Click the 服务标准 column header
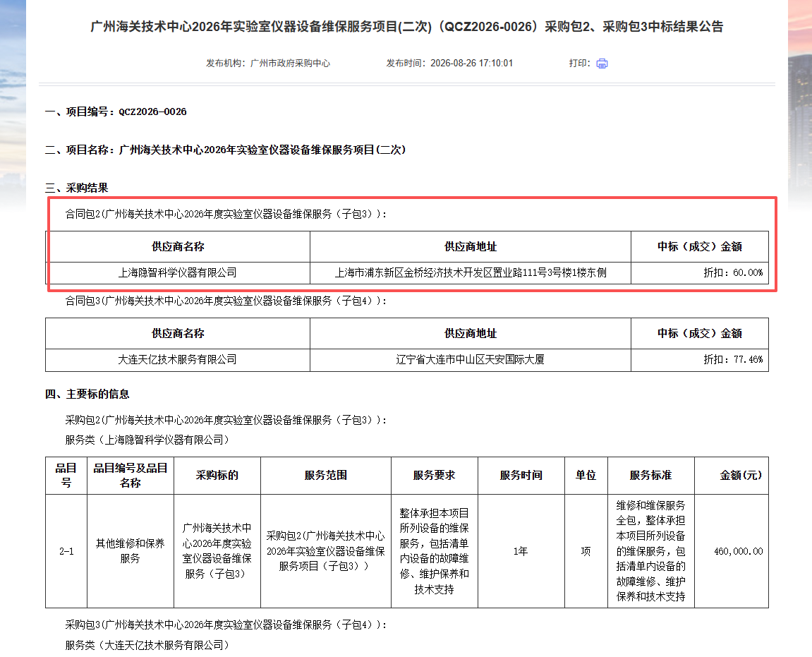The height and width of the screenshot is (657, 812). (651, 476)
